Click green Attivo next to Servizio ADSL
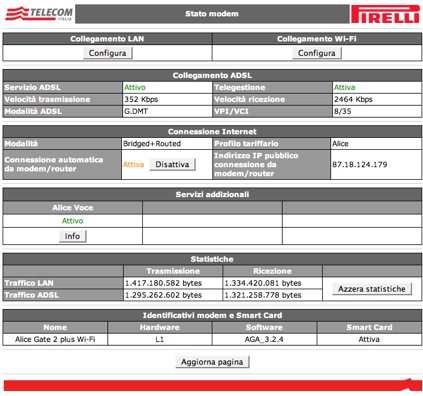The height and width of the screenshot is (396, 423). tap(135, 87)
